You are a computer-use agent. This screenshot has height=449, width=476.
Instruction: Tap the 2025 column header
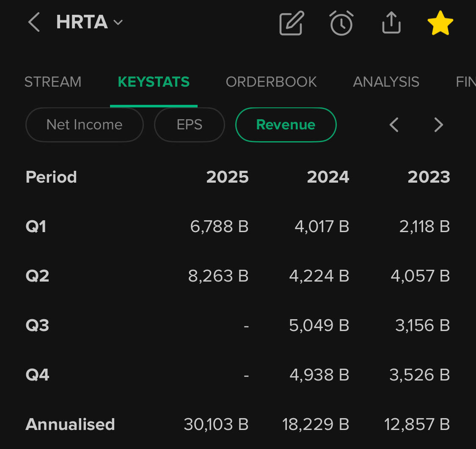tap(227, 177)
